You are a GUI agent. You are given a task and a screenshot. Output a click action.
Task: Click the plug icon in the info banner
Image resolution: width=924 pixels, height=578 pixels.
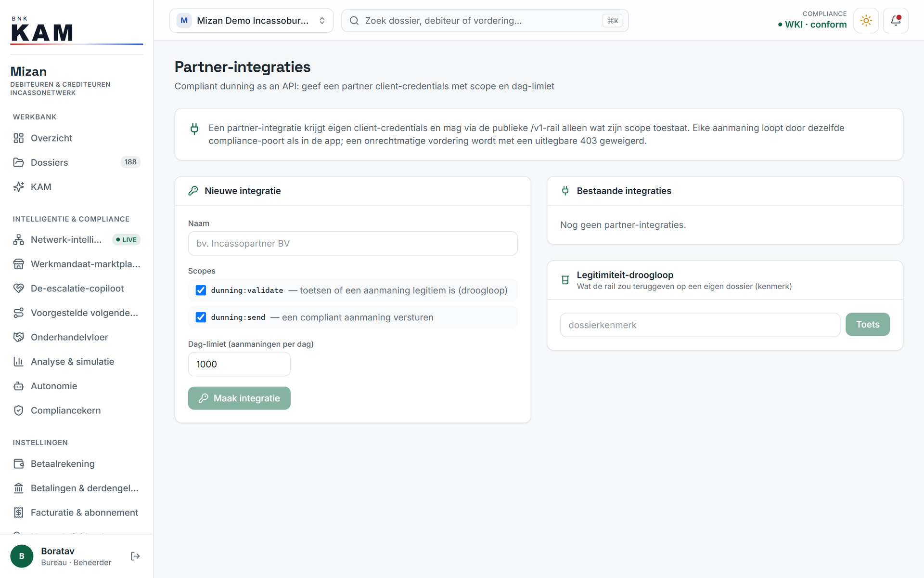pos(194,129)
